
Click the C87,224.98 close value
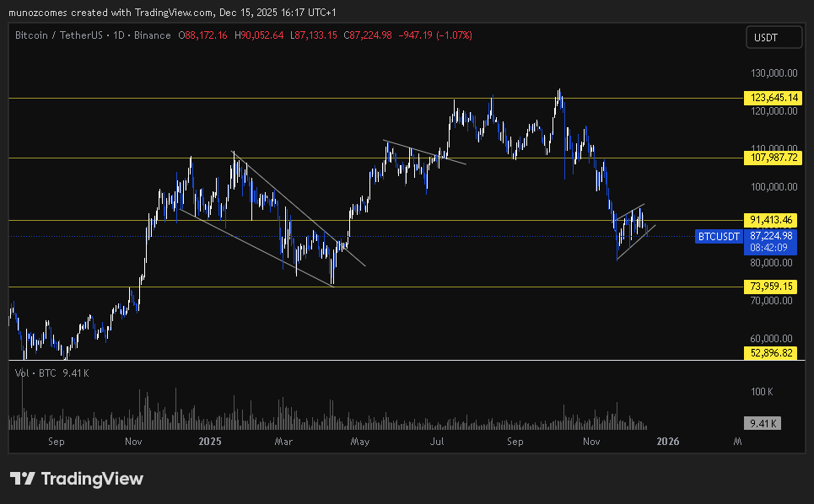click(x=368, y=35)
